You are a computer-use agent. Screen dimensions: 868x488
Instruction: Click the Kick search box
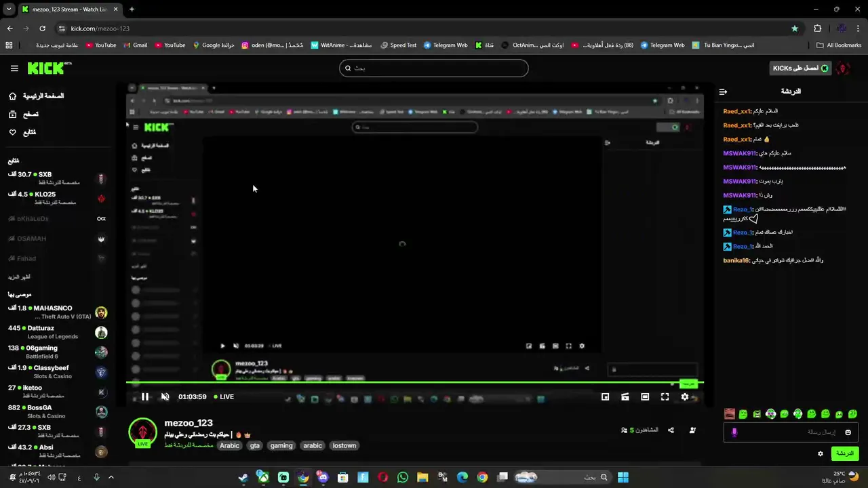click(434, 68)
